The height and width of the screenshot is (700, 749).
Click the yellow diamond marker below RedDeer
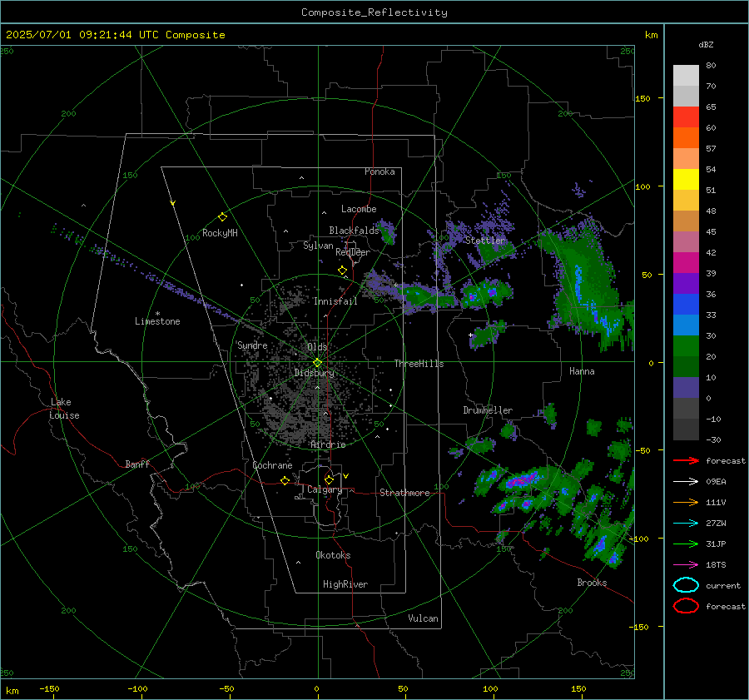[342, 271]
